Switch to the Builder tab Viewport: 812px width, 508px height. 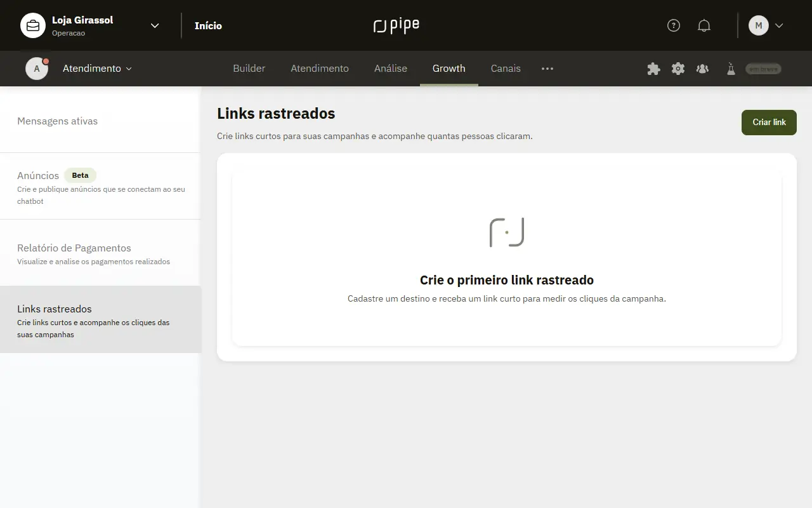pos(249,69)
